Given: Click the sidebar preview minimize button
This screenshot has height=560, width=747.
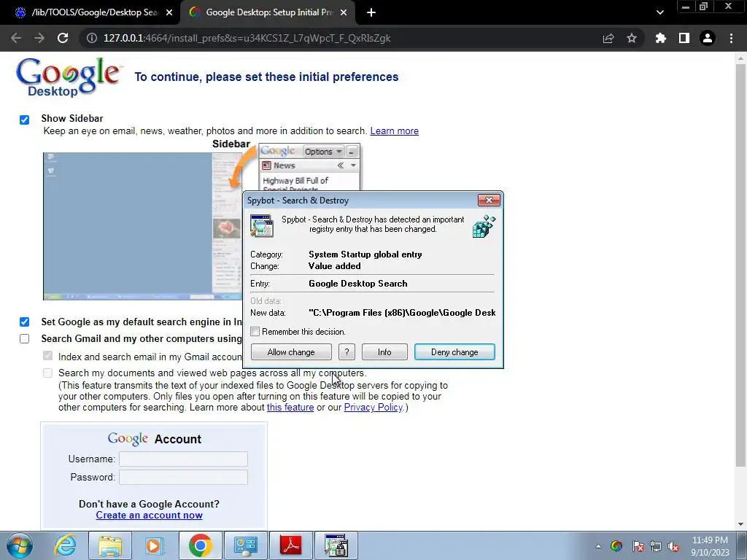Looking at the screenshot, I should (x=352, y=152).
